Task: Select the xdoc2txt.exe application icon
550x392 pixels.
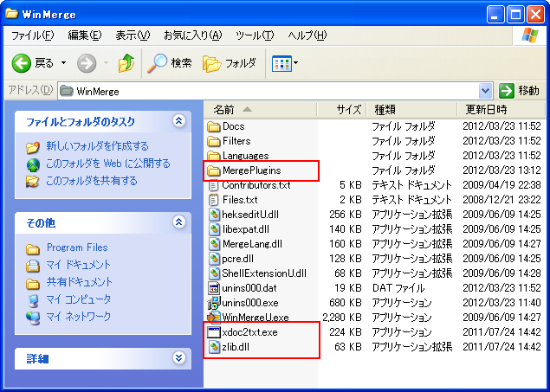Action: tap(214, 332)
